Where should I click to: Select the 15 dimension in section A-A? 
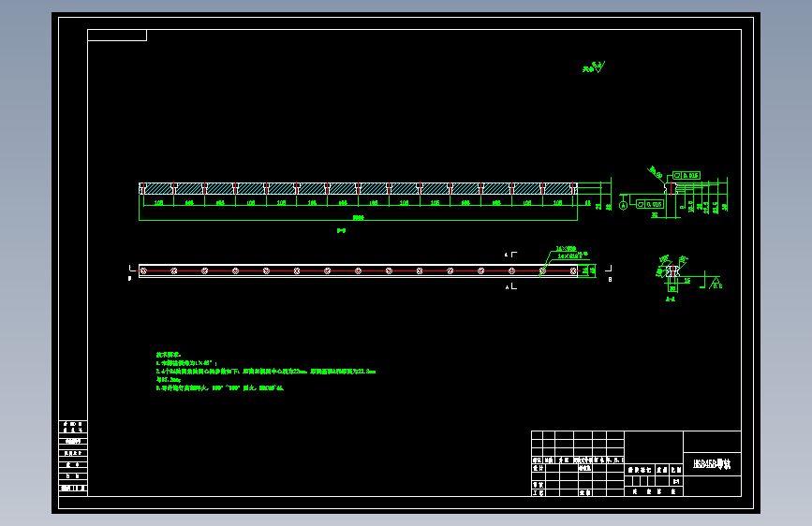(x=687, y=281)
